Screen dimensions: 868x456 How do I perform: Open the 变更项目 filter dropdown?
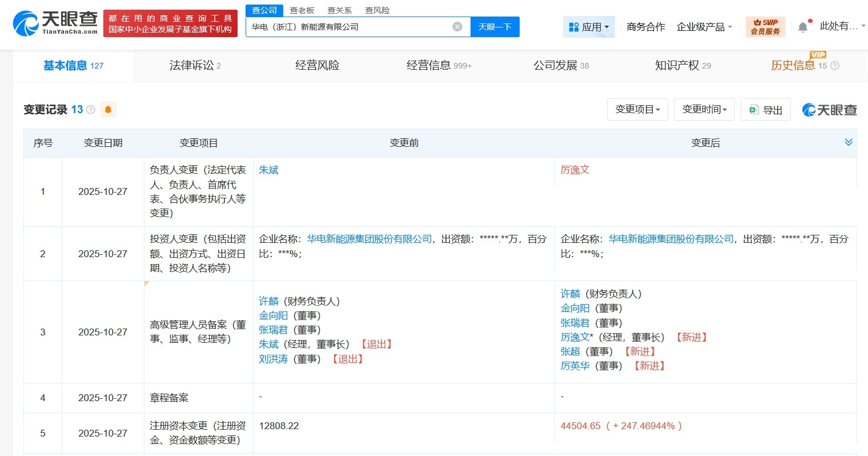click(637, 109)
